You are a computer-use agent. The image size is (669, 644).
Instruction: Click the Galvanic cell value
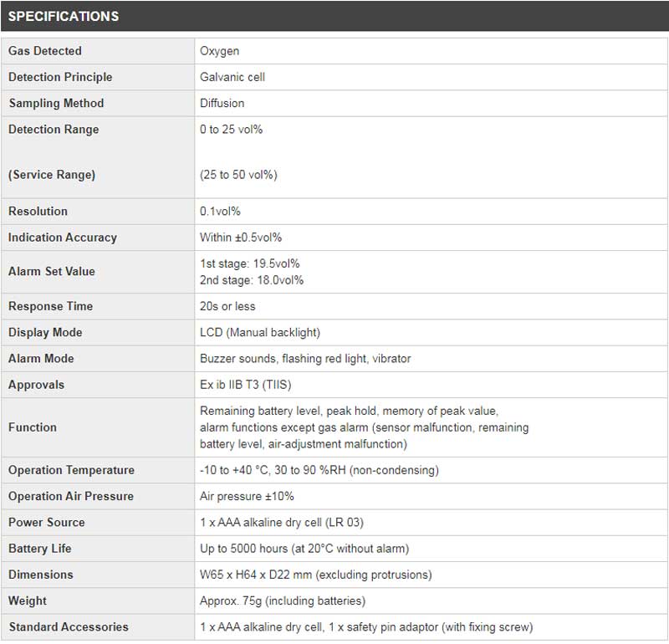232,77
